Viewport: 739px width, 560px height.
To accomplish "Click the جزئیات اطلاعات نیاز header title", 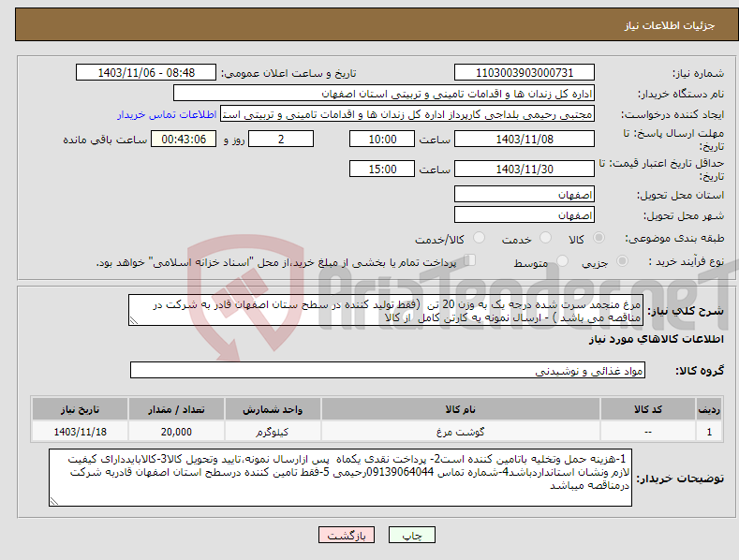I will pos(670,25).
